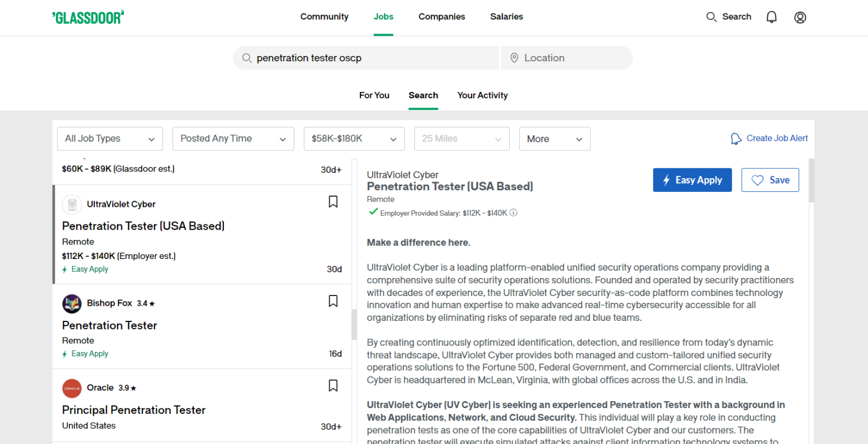Click the "Make a difference here." heading
Screen dimensions: 868x444
click(x=419, y=243)
